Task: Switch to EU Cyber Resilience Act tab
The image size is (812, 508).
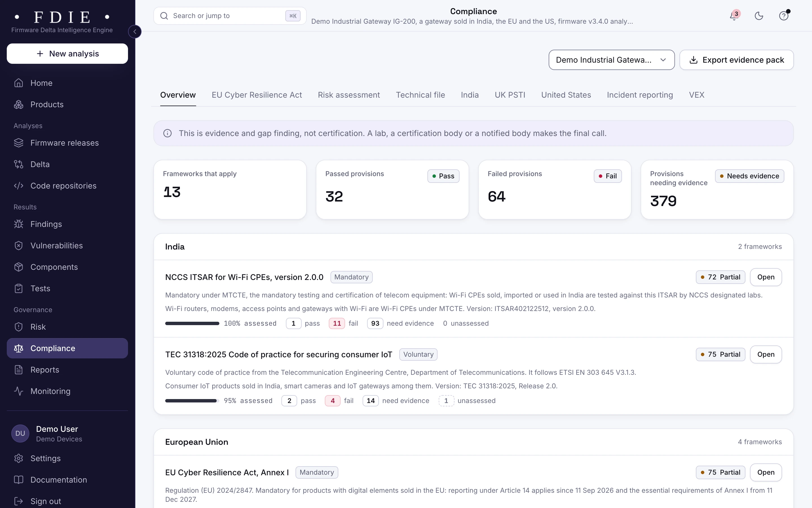Action: click(257, 95)
